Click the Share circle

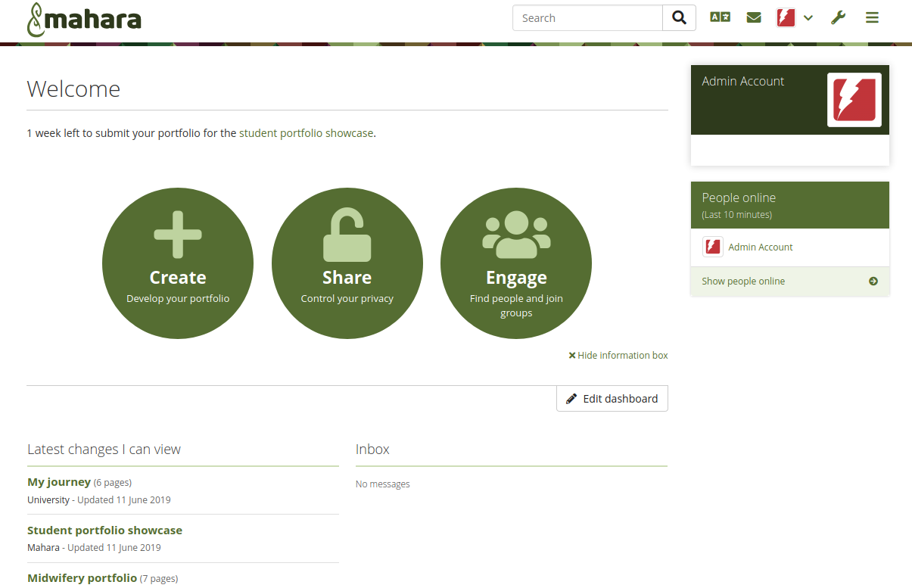pos(347,263)
